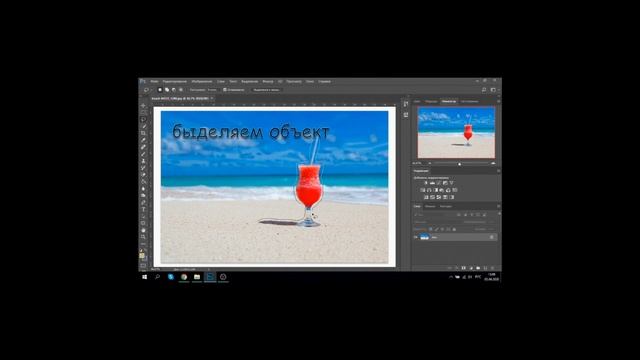Select the Lasso tool in the toolbar
Screen dimensions: 640x360
143,119
